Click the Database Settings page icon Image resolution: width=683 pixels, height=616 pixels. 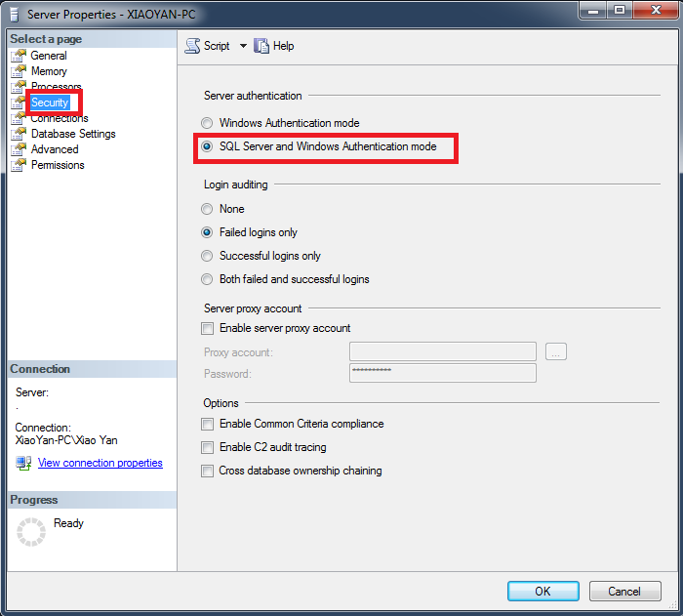click(x=19, y=134)
